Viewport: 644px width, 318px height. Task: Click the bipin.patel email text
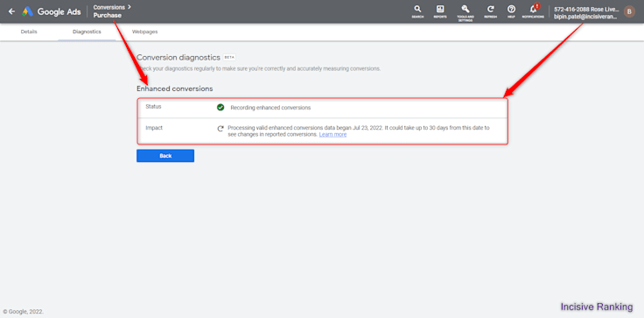click(585, 17)
